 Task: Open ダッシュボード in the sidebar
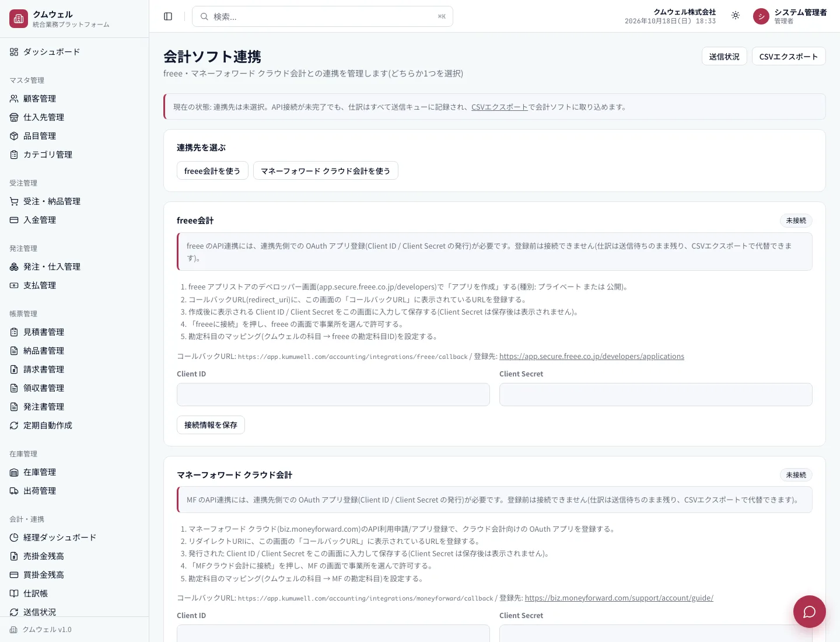coord(74,52)
